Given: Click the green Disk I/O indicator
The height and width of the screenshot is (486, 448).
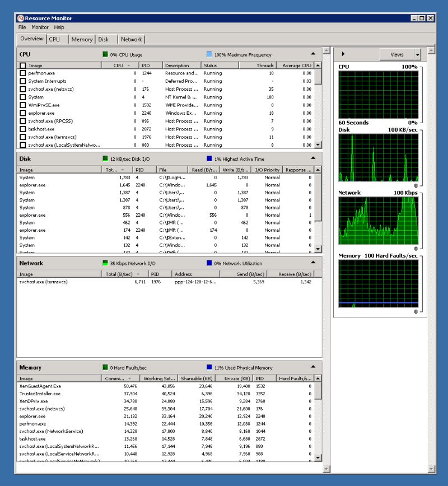Looking at the screenshot, I should [105, 158].
